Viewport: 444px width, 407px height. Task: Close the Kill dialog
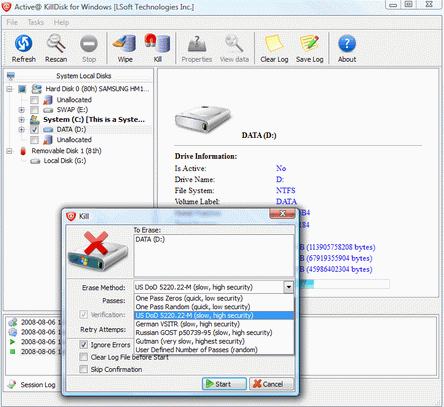tap(282, 213)
